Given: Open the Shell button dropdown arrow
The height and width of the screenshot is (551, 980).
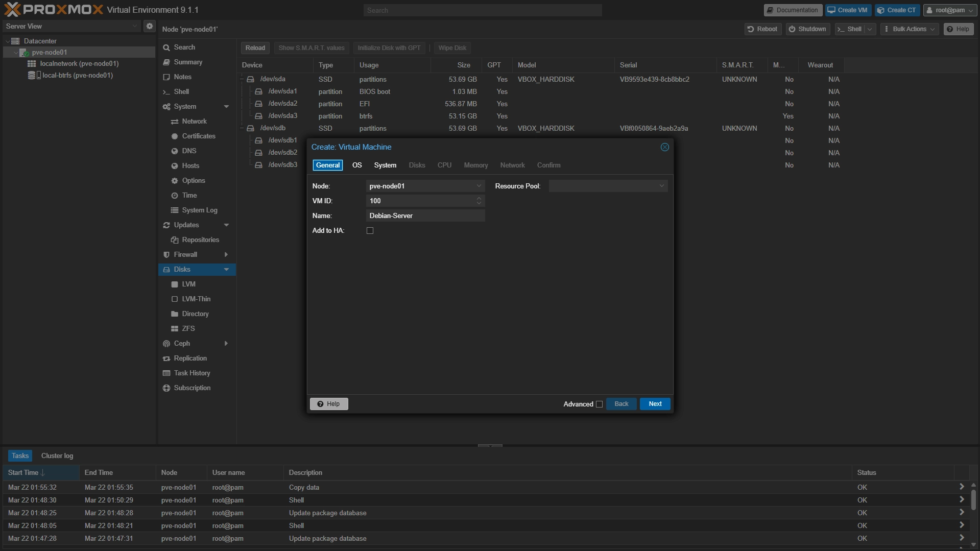Looking at the screenshot, I should [x=870, y=29].
